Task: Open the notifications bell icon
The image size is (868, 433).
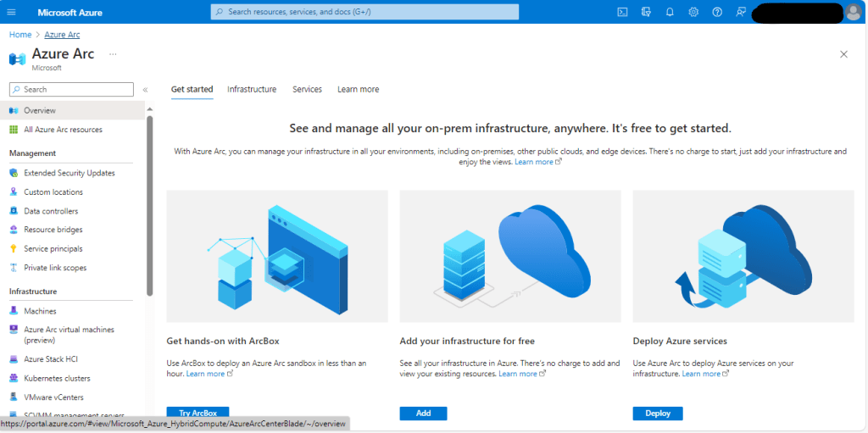Action: click(670, 12)
